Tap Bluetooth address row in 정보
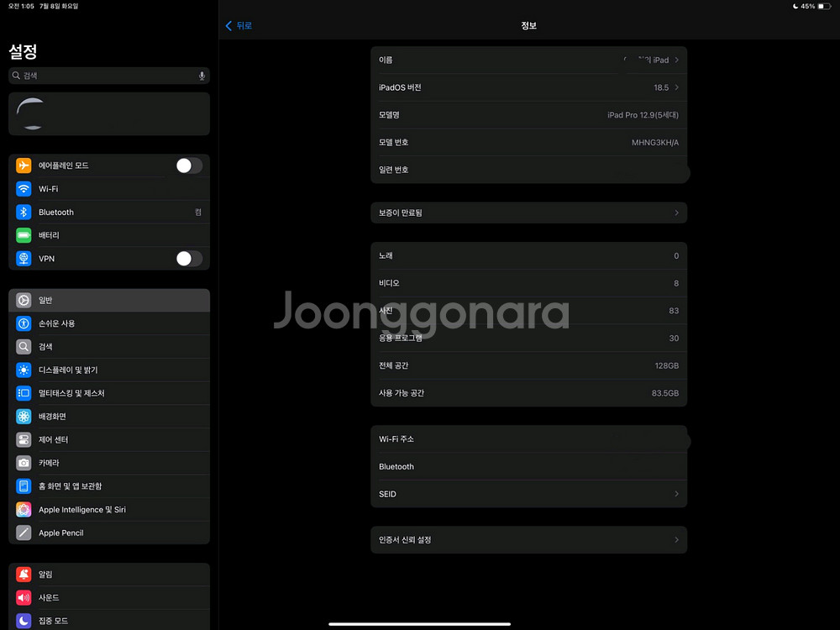This screenshot has height=630, width=840. 528,466
